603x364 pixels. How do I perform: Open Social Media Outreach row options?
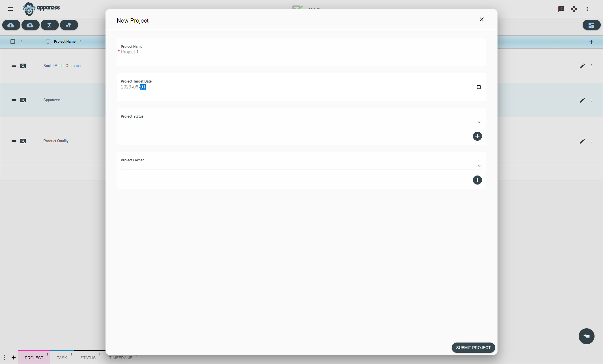click(591, 66)
